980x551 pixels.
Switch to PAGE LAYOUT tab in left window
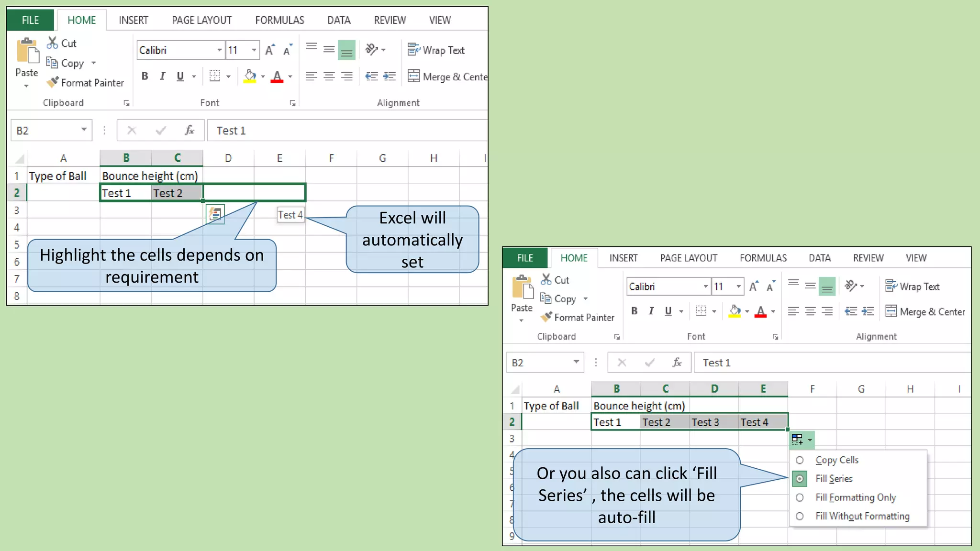(201, 20)
